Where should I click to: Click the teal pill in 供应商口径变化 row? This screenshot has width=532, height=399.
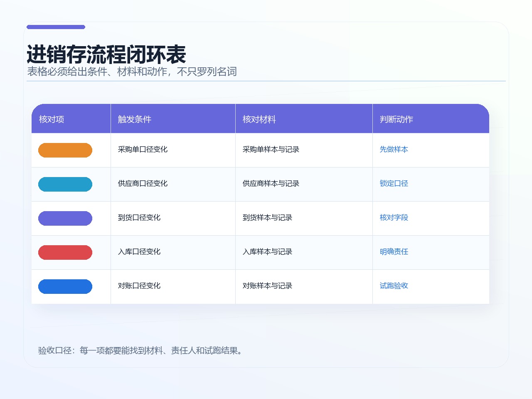click(x=65, y=184)
